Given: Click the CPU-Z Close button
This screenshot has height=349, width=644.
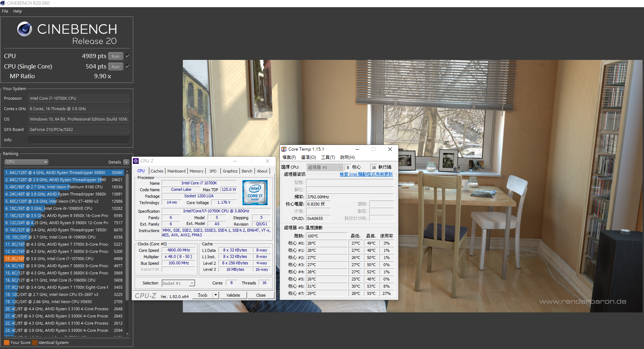Looking at the screenshot, I should coord(261,295).
